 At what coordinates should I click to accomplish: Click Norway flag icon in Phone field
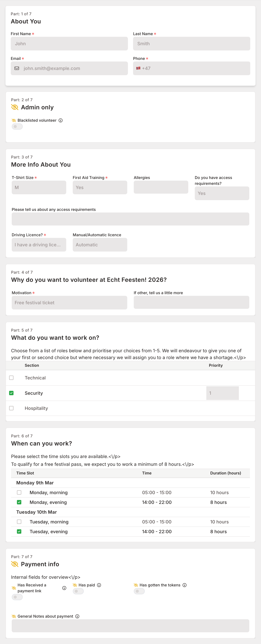[x=138, y=68]
